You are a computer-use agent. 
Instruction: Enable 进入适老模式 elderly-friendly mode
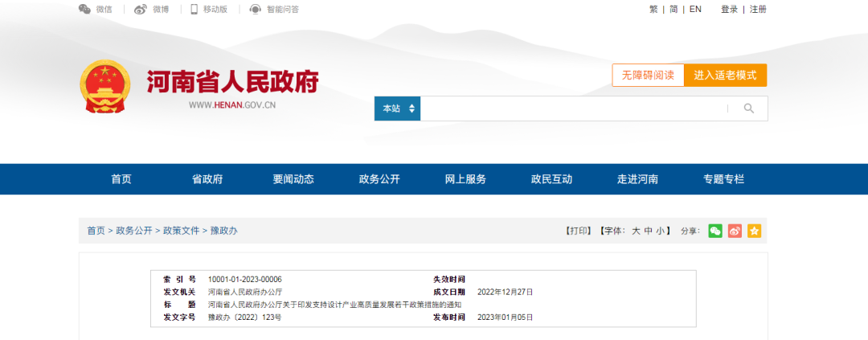click(x=725, y=75)
